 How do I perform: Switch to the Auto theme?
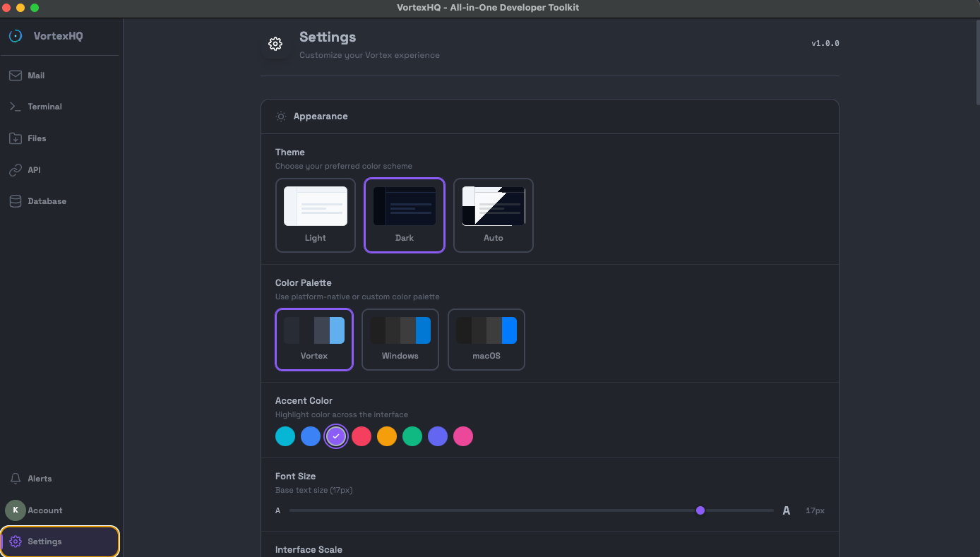pos(493,215)
